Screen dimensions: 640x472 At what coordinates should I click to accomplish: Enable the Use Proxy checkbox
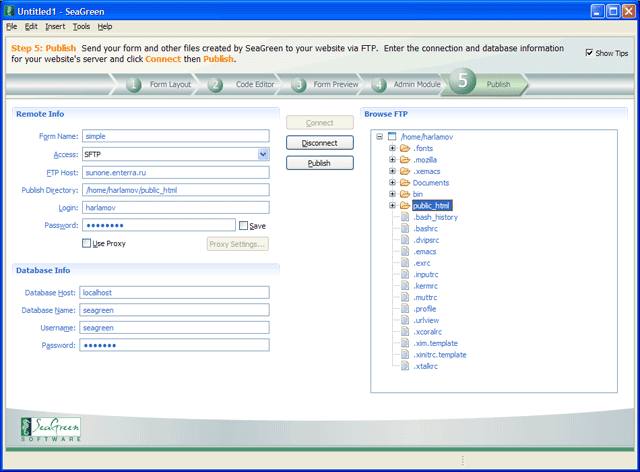(86, 243)
